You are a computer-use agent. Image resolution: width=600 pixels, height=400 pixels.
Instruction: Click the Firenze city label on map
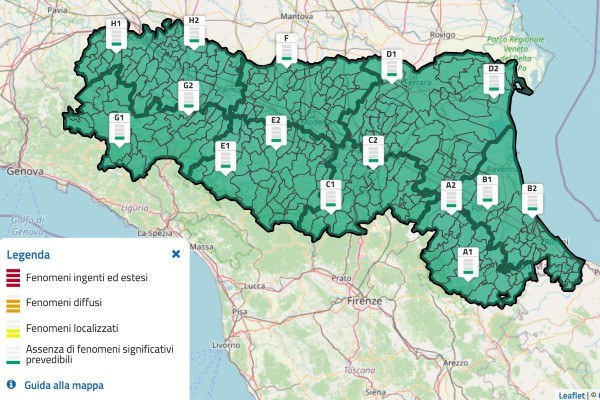click(x=367, y=300)
